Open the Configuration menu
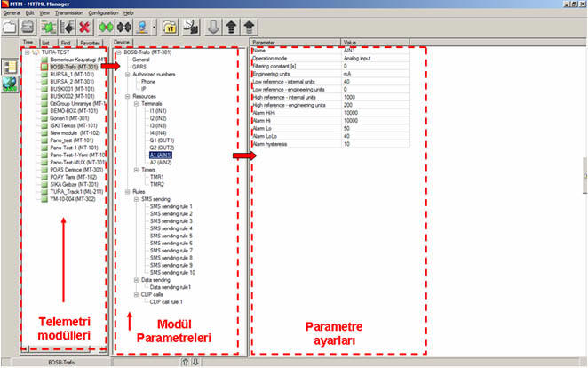The width and height of the screenshot is (588, 368). coord(103,14)
